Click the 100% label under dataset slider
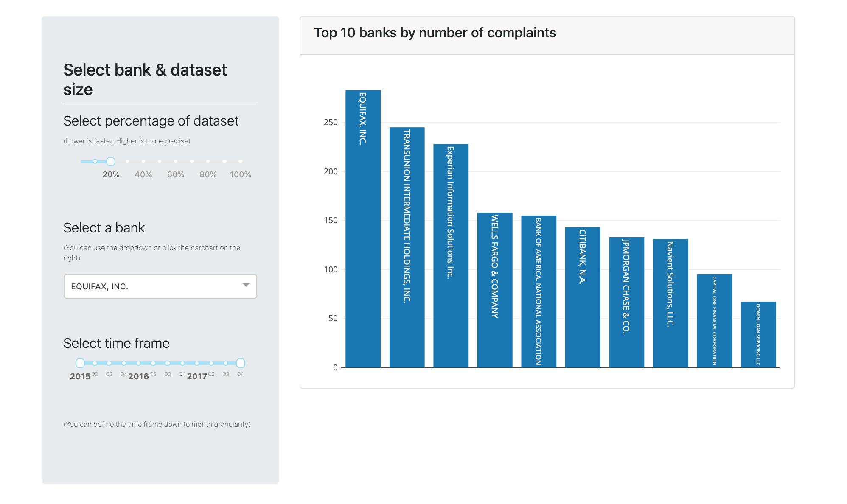847x504 pixels. click(x=240, y=174)
